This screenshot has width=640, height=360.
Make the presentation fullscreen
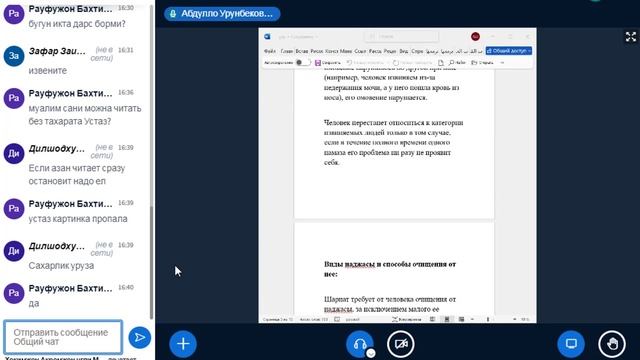tap(631, 37)
